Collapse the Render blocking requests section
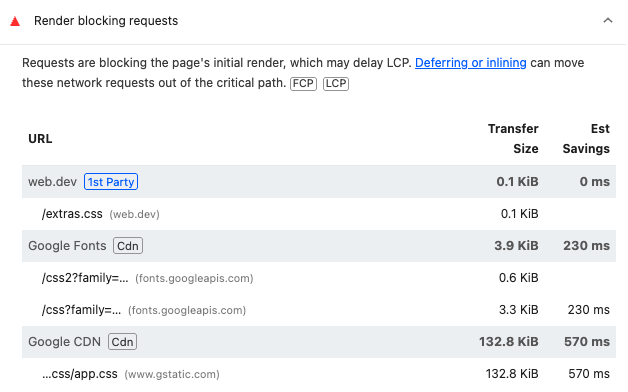628x392 pixels. pyautogui.click(x=608, y=20)
